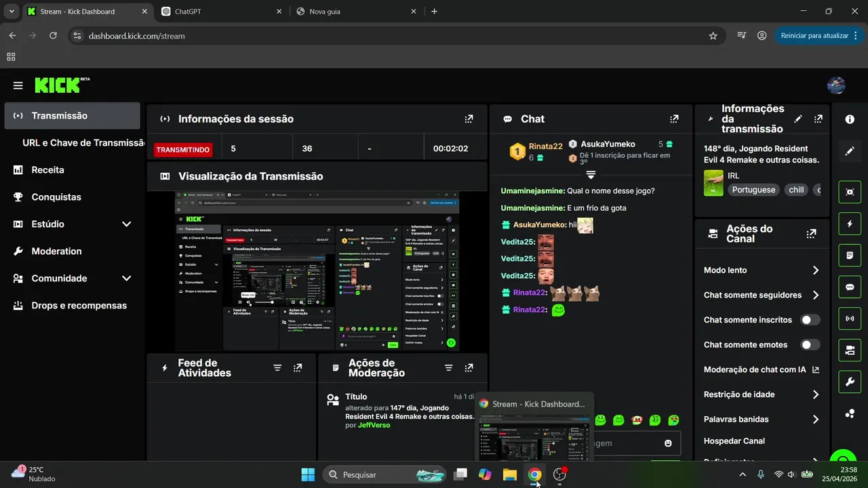Pop out the Informações da transmissão panel
This screenshot has width=868, height=488.
click(x=818, y=119)
